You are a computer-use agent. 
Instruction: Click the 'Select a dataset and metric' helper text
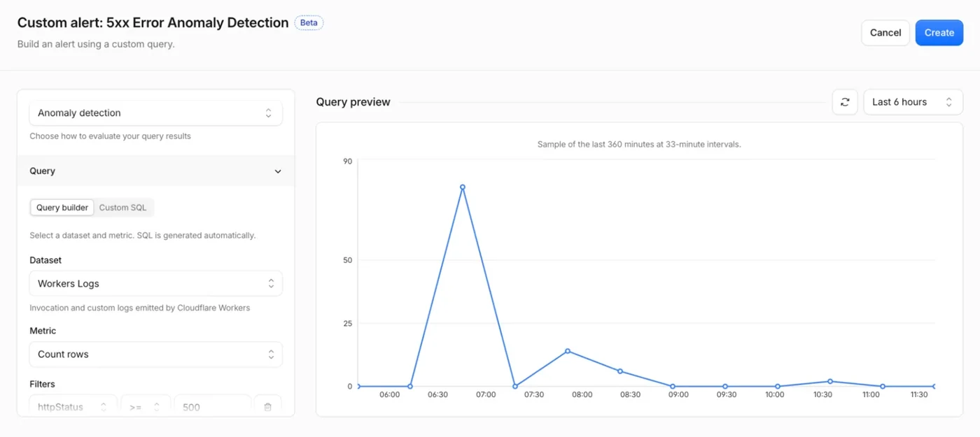[143, 236]
